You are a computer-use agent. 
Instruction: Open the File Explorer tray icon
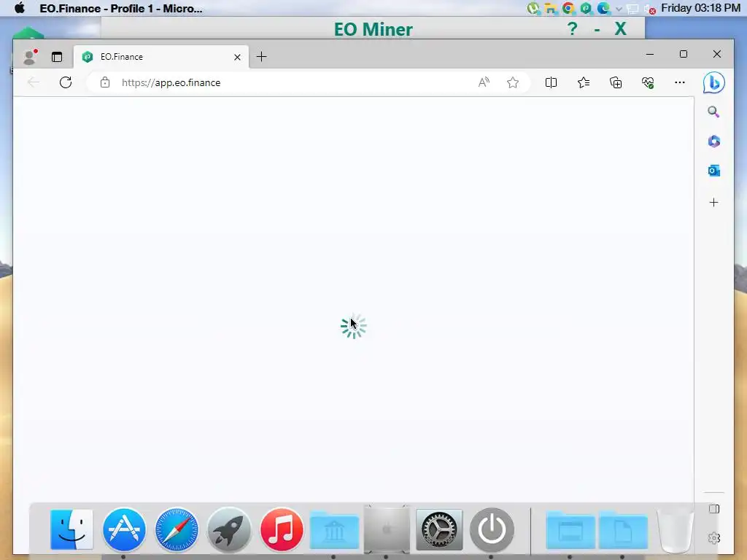(x=550, y=9)
